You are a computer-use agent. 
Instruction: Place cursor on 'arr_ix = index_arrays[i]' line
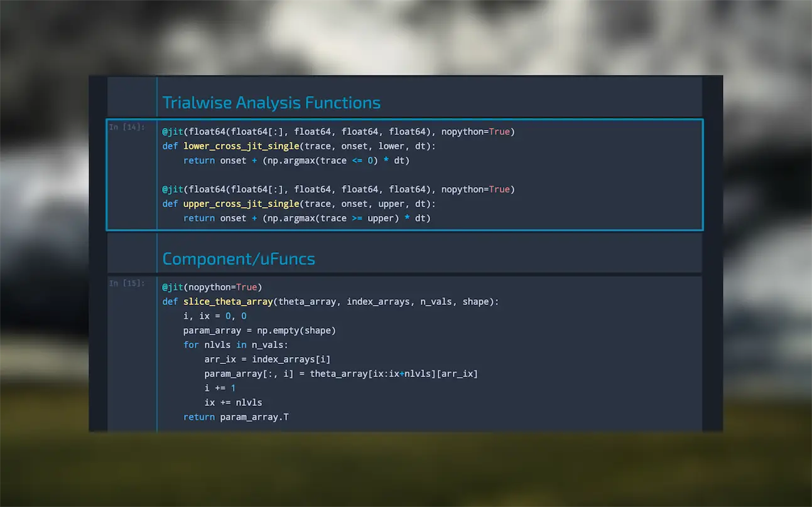click(267, 360)
